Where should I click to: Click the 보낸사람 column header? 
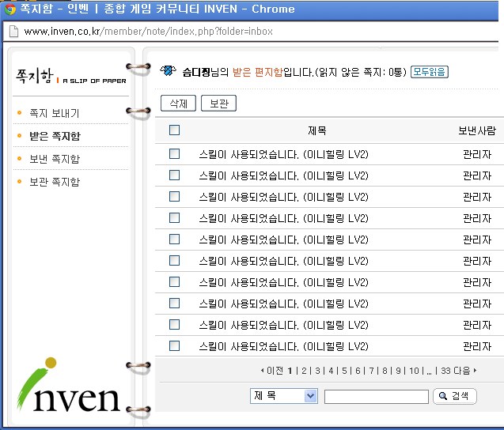point(477,130)
